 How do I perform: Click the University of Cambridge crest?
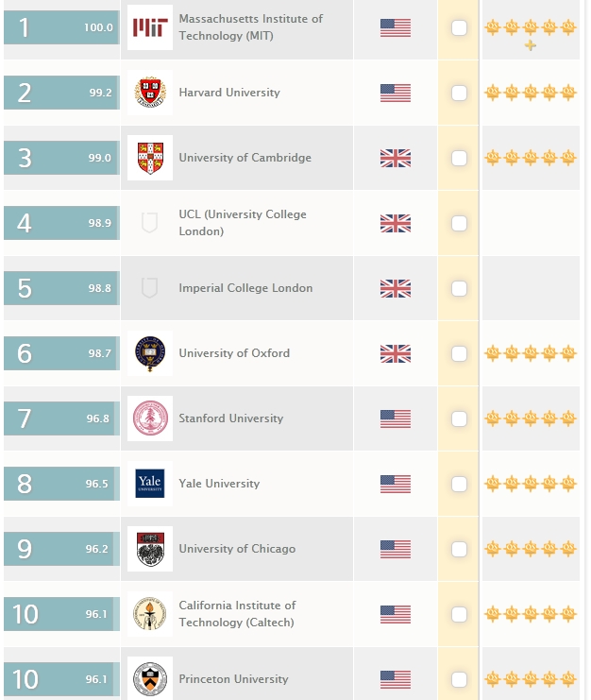click(149, 158)
